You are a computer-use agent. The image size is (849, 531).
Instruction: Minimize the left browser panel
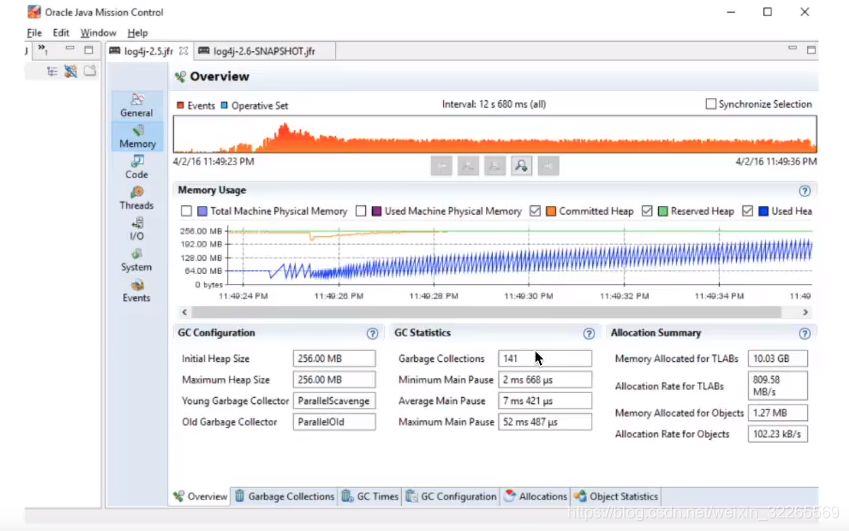click(x=69, y=49)
